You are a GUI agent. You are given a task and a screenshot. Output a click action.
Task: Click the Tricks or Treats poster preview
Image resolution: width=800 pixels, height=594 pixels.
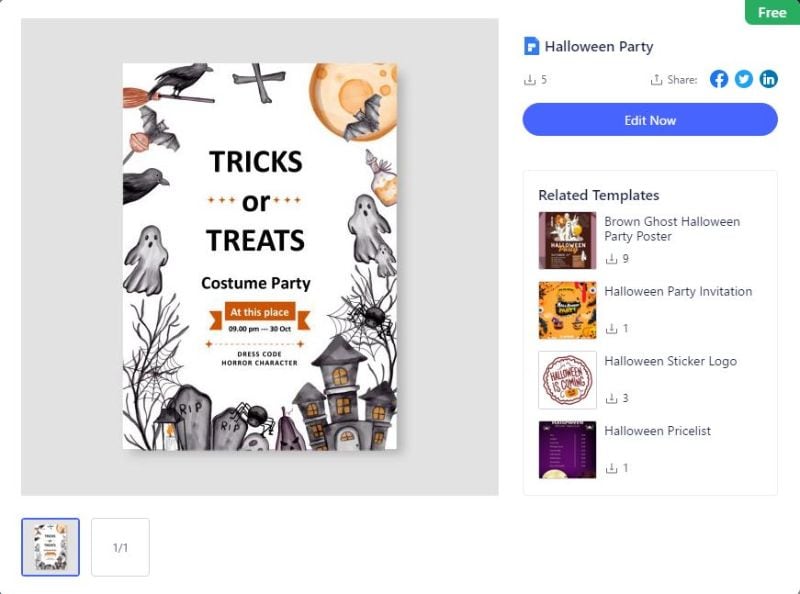point(260,257)
